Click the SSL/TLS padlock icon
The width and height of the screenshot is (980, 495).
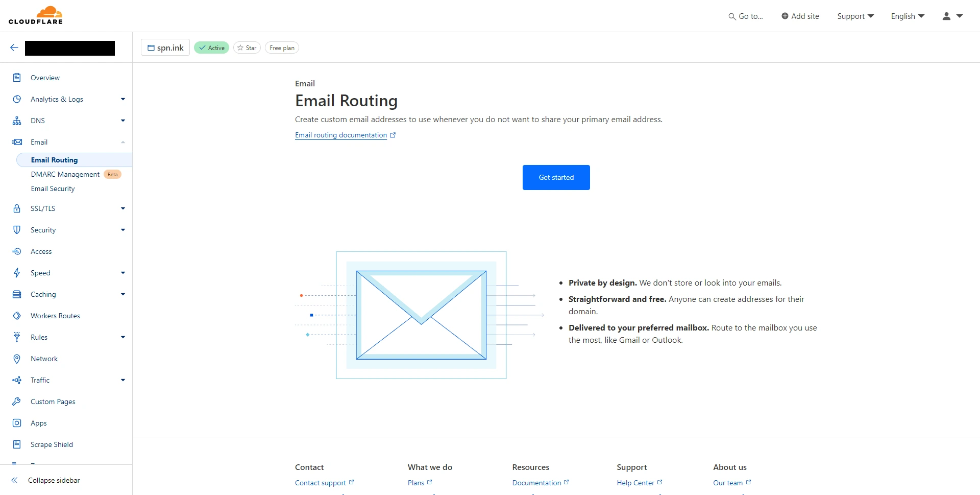click(x=17, y=208)
